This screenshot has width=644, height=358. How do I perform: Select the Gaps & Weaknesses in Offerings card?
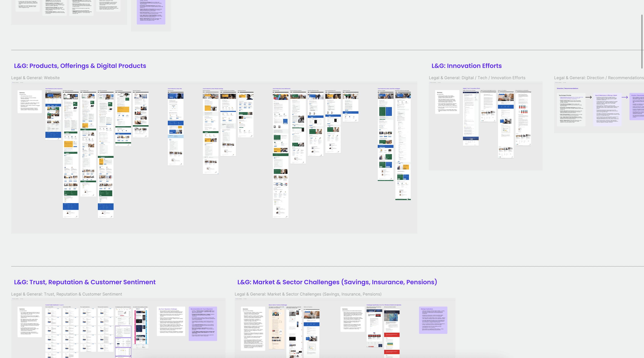607,110
